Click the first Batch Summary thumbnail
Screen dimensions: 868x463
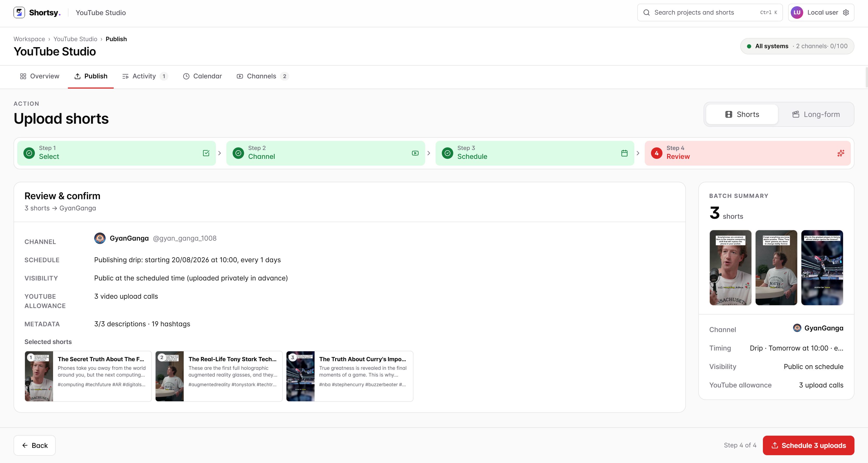tap(731, 268)
